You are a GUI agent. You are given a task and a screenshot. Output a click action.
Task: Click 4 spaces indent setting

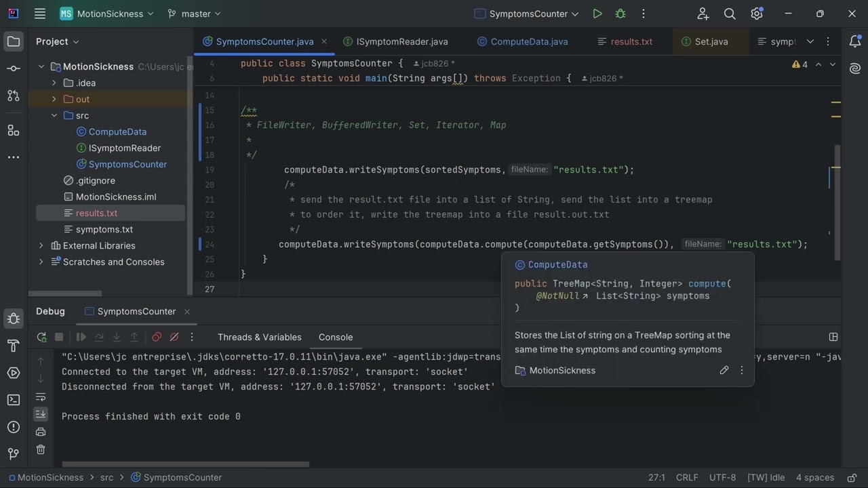(x=815, y=477)
